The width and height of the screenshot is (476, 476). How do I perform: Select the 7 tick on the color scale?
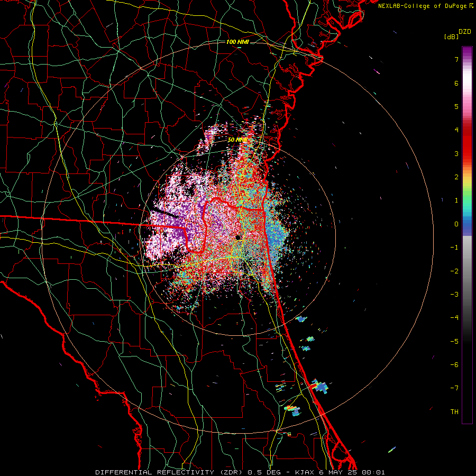click(x=456, y=59)
